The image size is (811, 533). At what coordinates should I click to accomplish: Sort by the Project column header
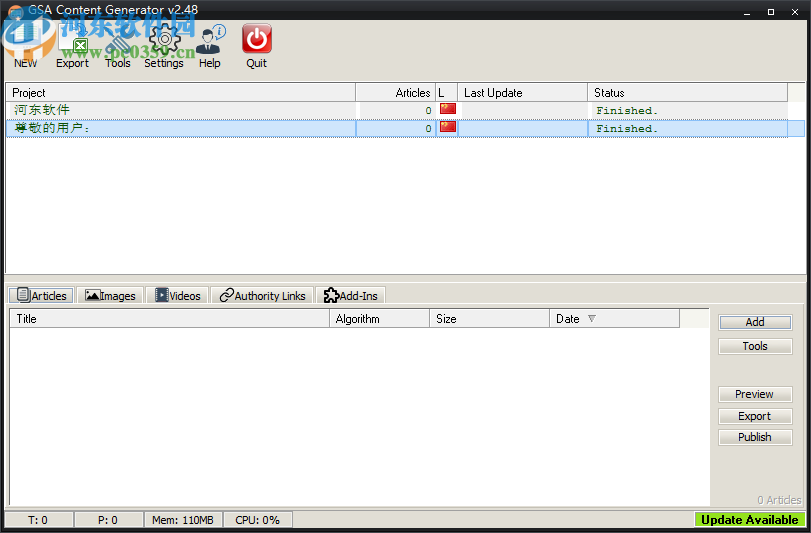point(181,93)
